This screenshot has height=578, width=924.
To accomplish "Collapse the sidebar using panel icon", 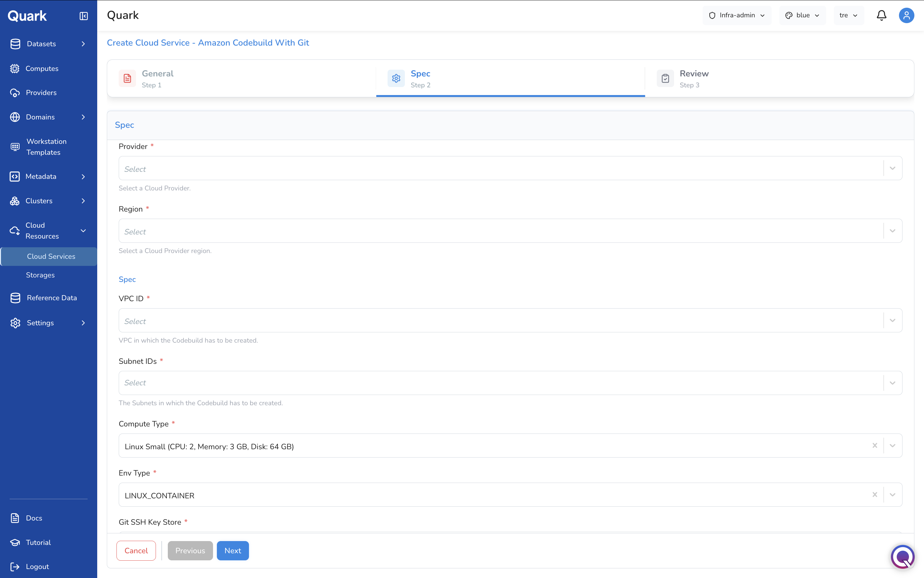I will point(84,16).
